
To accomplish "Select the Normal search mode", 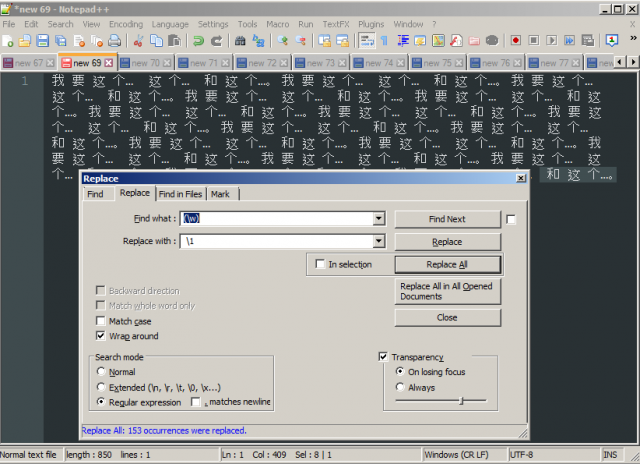I will click(101, 372).
